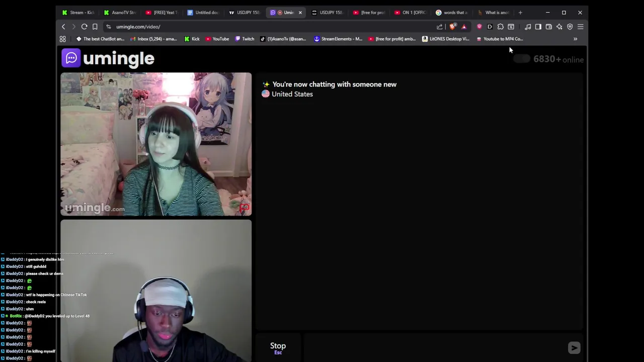Click the Stop button
The width and height of the screenshot is (644, 362).
pos(278,347)
